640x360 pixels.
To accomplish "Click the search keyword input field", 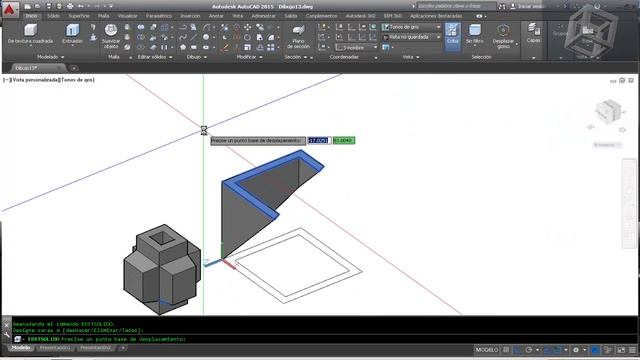I will coord(456,6).
